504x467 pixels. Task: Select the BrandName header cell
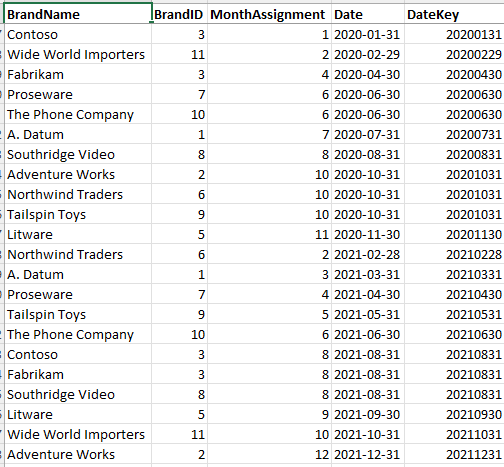tap(78, 14)
